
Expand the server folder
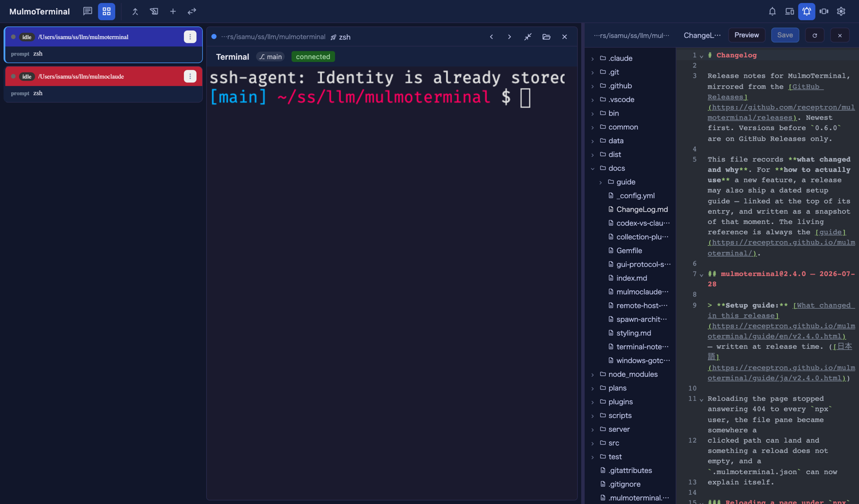click(631, 430)
